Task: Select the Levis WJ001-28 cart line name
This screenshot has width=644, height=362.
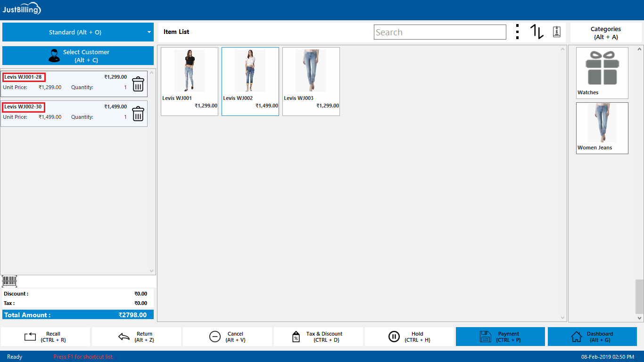Action: (x=23, y=77)
